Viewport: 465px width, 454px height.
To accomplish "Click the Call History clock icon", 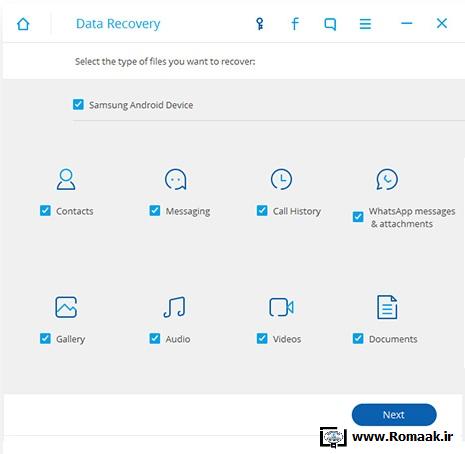I will pyautogui.click(x=281, y=179).
